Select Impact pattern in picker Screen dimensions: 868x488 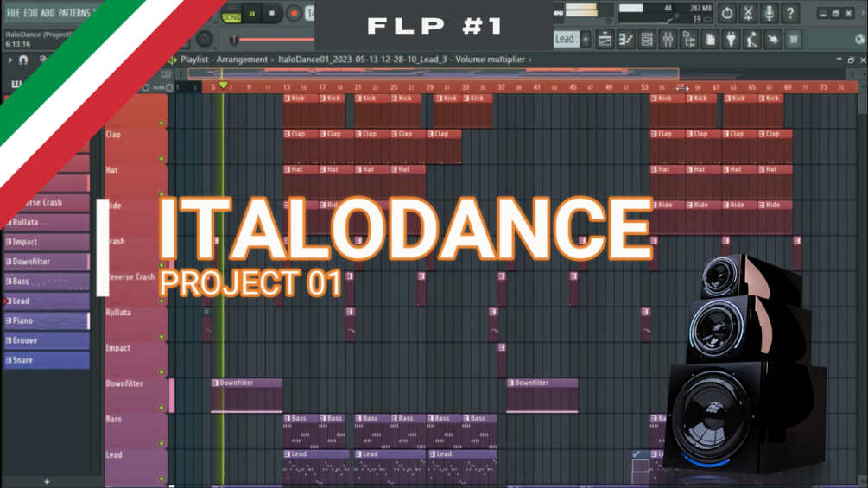pos(47,242)
